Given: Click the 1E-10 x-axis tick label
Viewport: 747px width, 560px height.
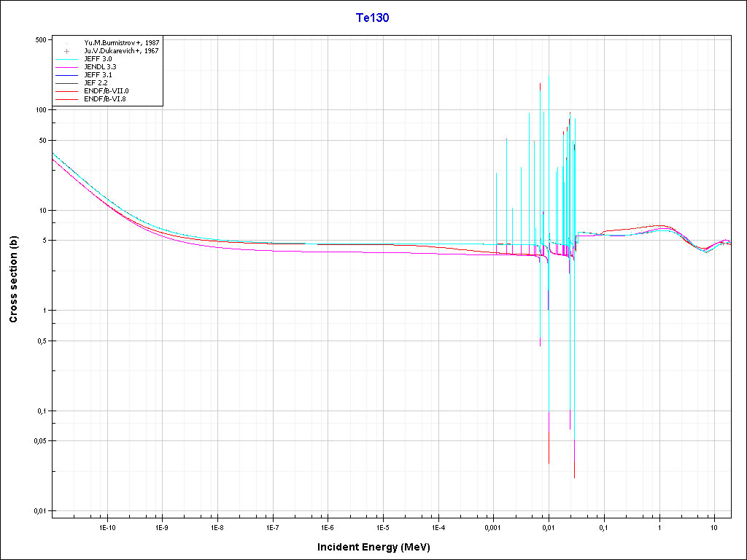Looking at the screenshot, I should (x=107, y=526).
